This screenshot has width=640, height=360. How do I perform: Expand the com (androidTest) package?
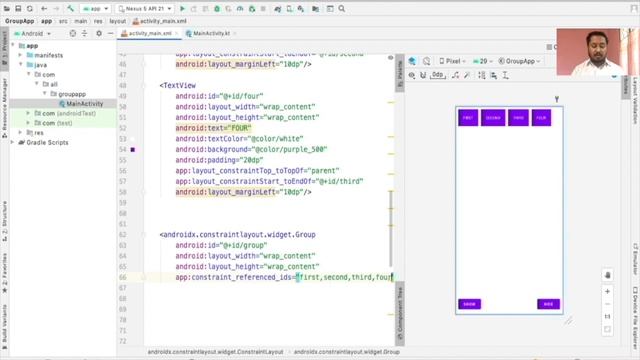click(x=28, y=113)
